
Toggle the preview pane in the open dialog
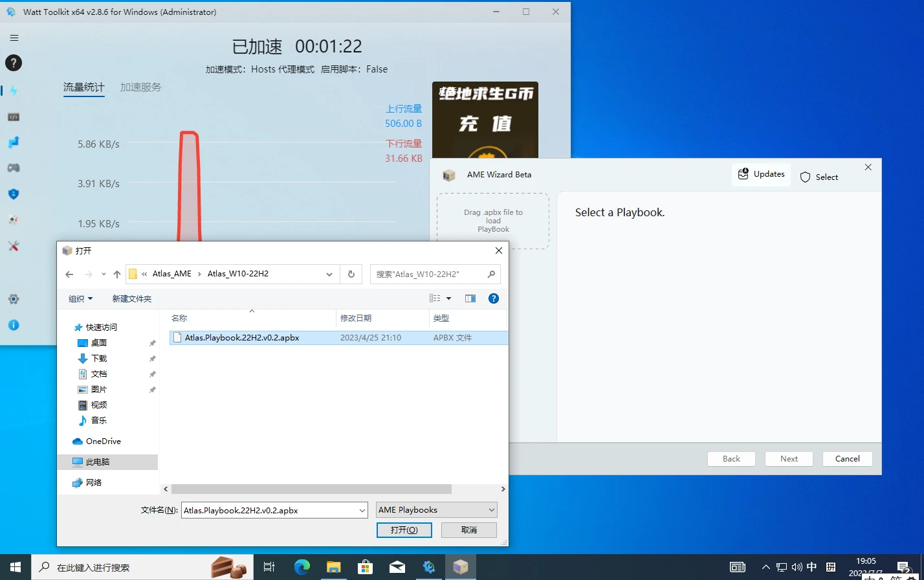click(x=470, y=298)
